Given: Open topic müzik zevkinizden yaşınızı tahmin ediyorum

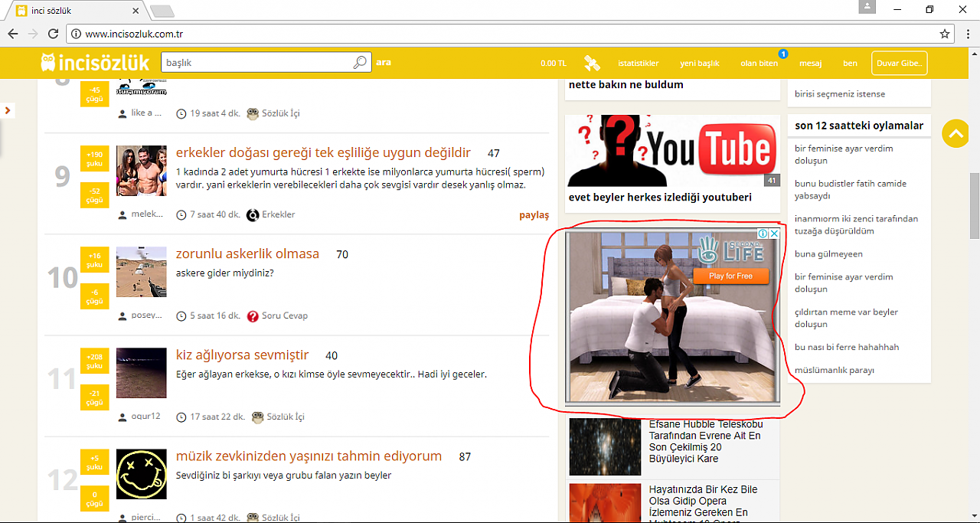Looking at the screenshot, I should coord(309,456).
